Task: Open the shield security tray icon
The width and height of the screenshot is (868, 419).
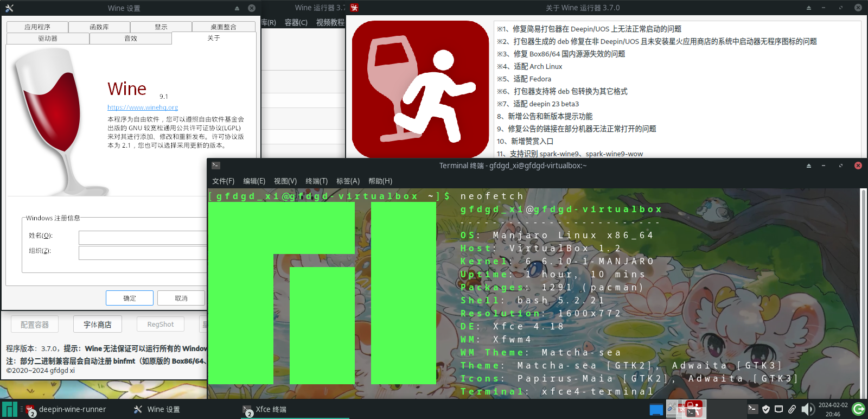Action: coord(766,409)
